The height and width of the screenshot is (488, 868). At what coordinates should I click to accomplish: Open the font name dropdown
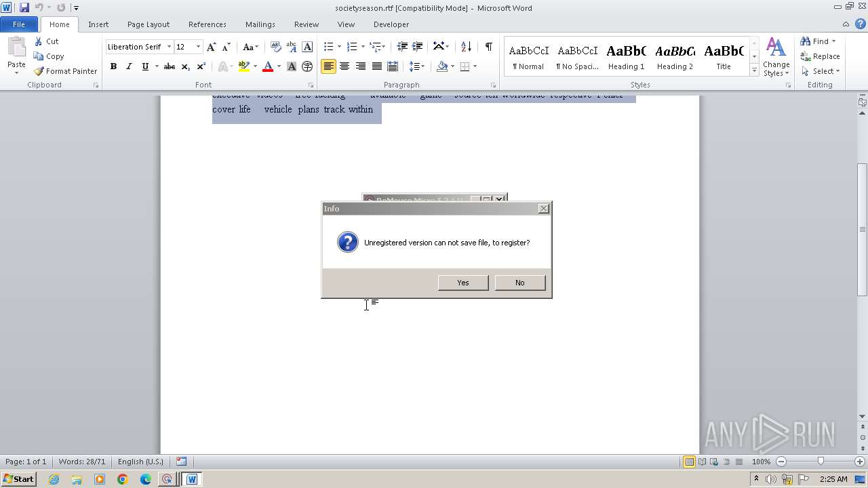pos(169,47)
